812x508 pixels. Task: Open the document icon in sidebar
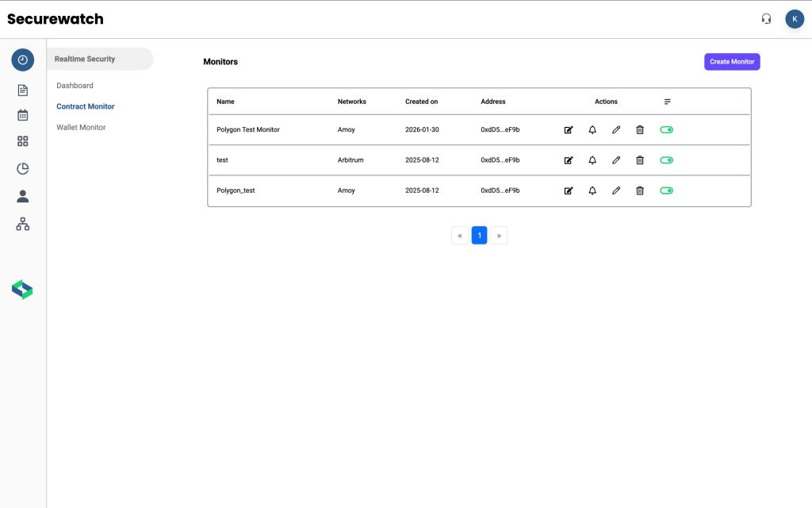(23, 90)
